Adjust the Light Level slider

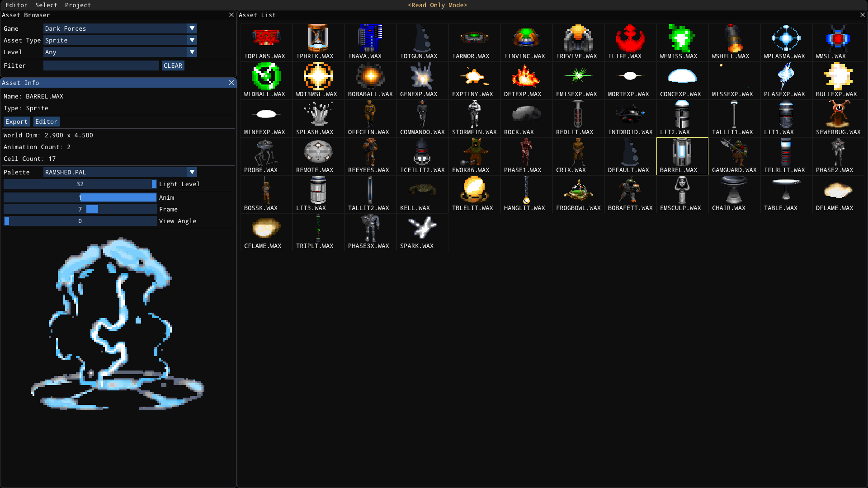[x=80, y=184]
